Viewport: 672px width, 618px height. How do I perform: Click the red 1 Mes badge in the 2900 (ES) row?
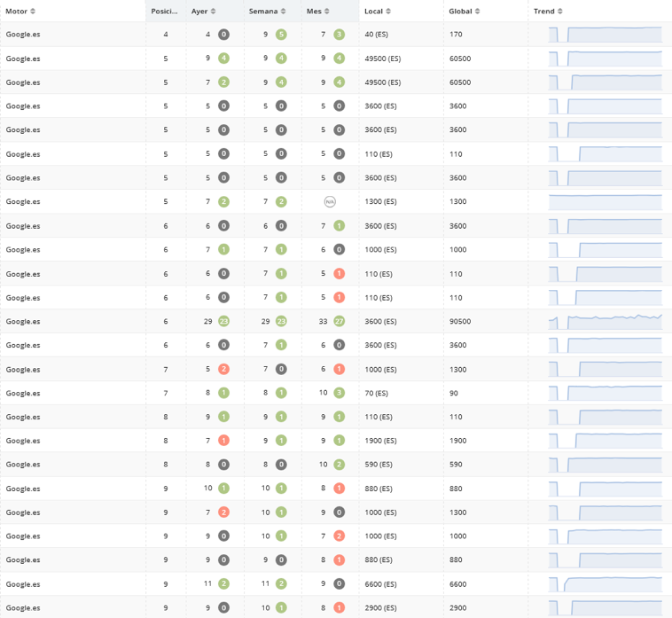tap(339, 607)
